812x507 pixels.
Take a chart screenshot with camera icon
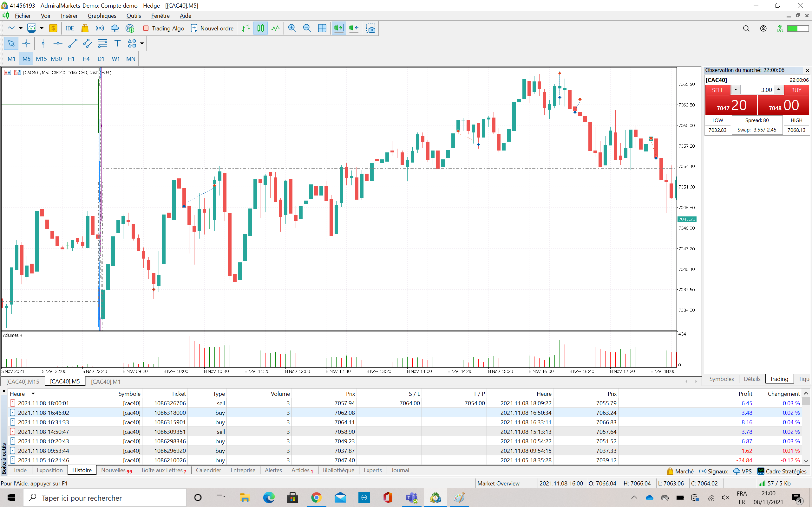(371, 29)
